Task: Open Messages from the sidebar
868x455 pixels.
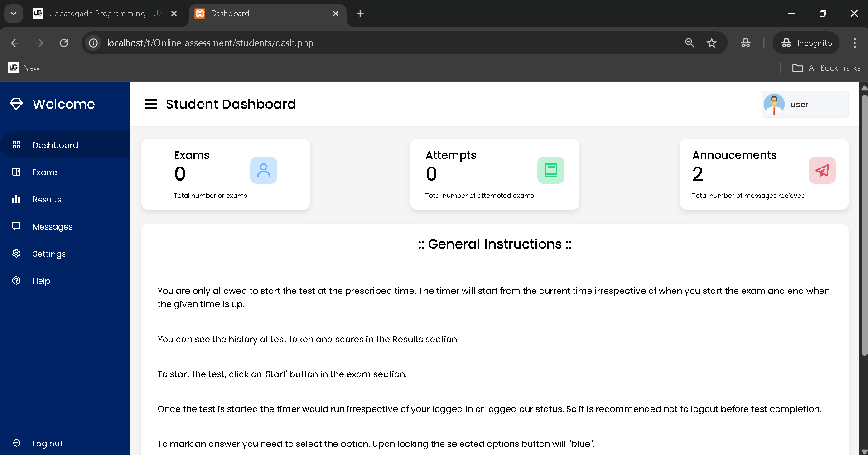Action: click(x=52, y=227)
